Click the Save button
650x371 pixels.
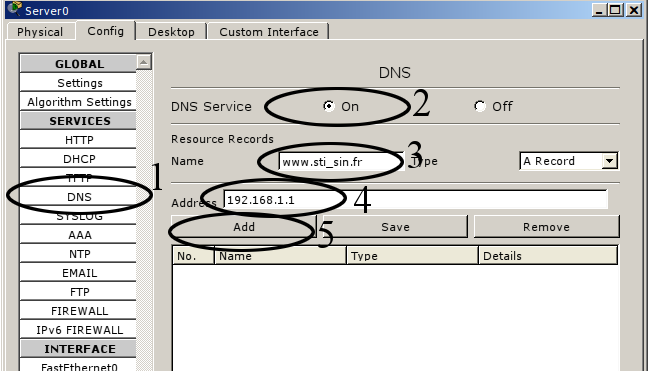(395, 227)
